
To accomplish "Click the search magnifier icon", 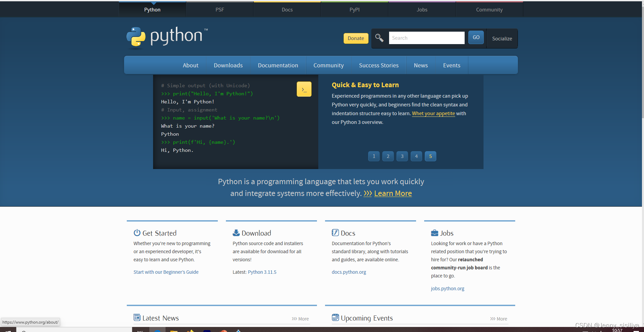I will click(379, 38).
